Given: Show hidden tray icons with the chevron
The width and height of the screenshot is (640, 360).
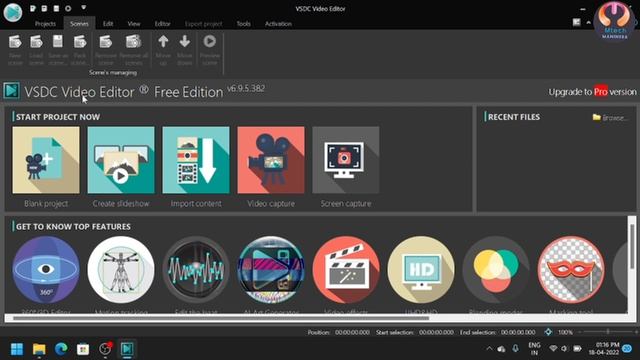Looking at the screenshot, I should pos(489,349).
